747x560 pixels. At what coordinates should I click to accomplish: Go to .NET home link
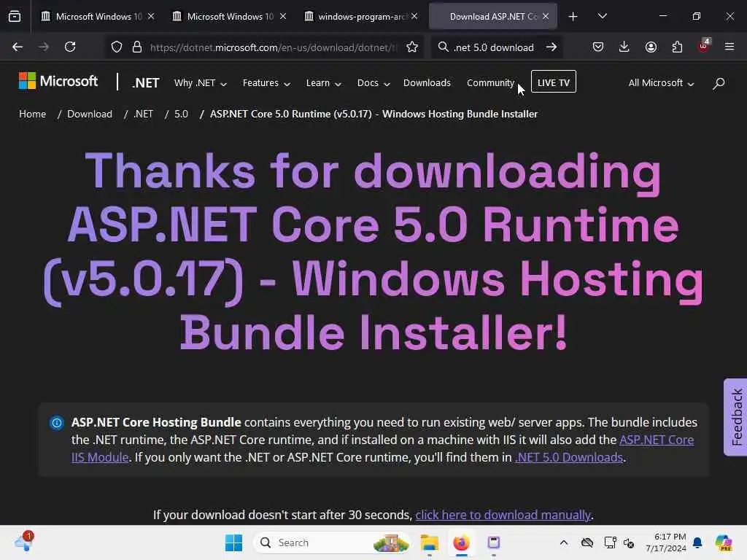[x=146, y=83]
